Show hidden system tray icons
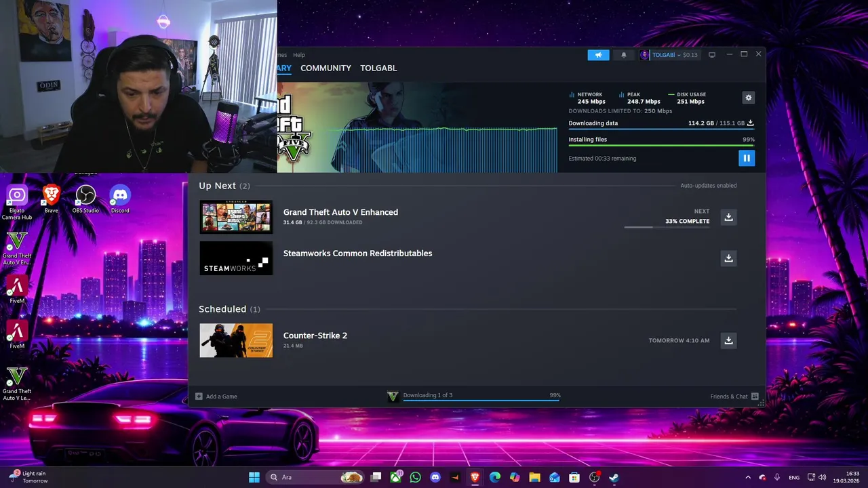The image size is (868, 488). point(748,477)
